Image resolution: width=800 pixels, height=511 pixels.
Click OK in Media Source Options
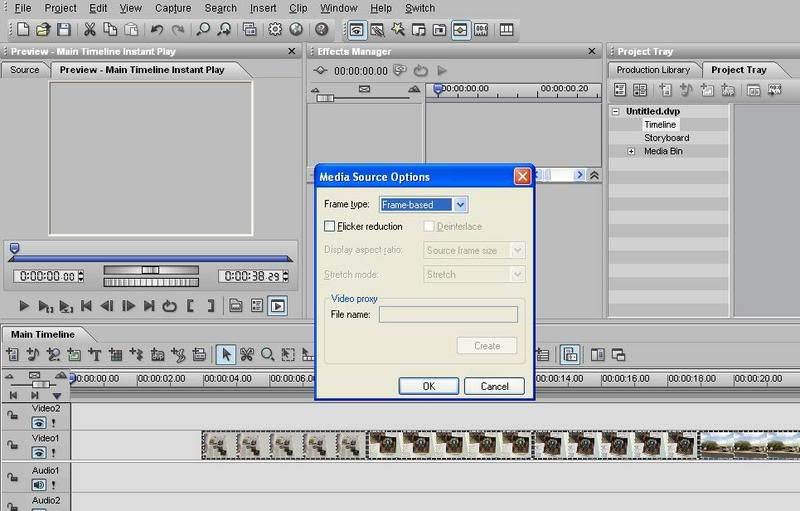(x=428, y=386)
